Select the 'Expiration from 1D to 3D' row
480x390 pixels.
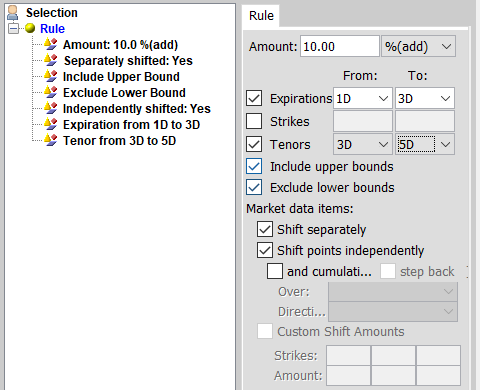(131, 125)
